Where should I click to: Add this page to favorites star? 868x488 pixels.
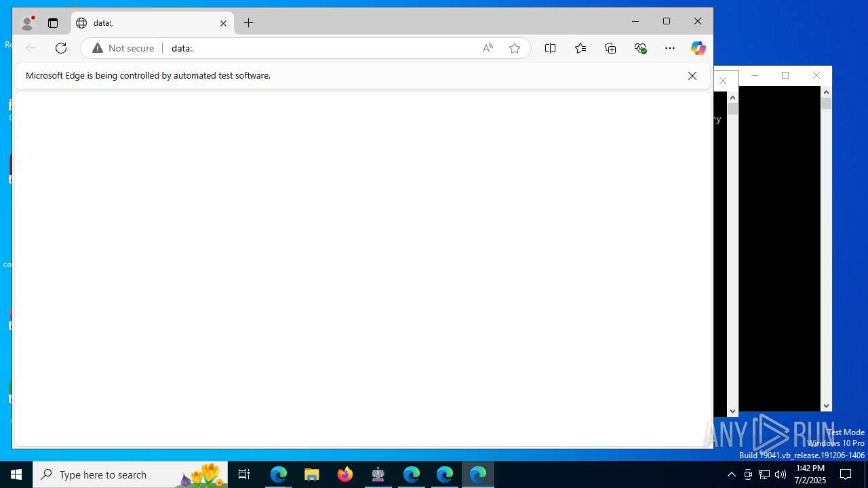[x=515, y=47]
